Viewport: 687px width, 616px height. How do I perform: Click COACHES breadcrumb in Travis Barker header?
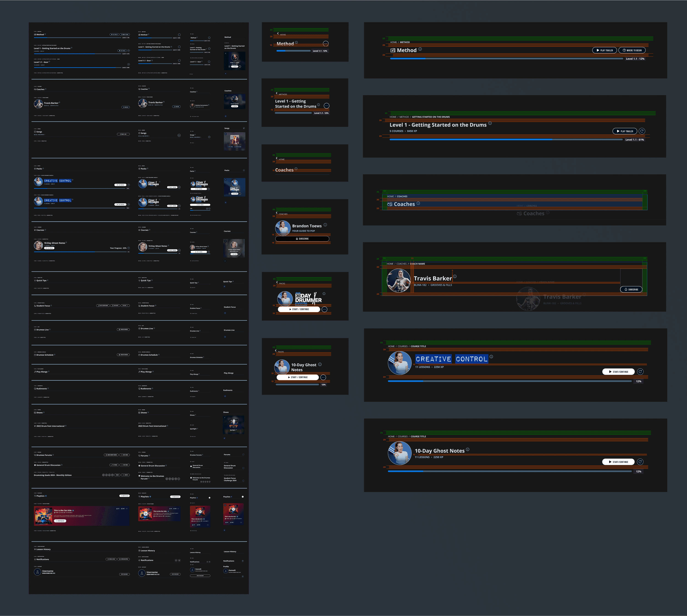tap(401, 264)
